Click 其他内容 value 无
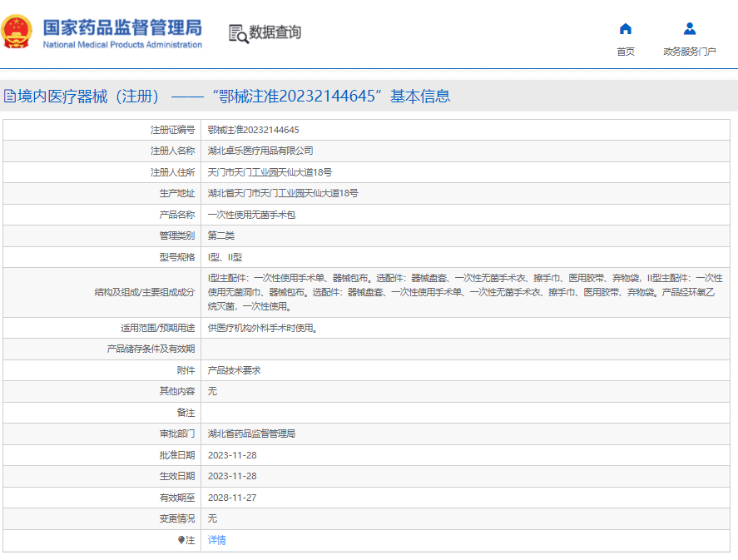This screenshot has width=738, height=560. pos(212,391)
